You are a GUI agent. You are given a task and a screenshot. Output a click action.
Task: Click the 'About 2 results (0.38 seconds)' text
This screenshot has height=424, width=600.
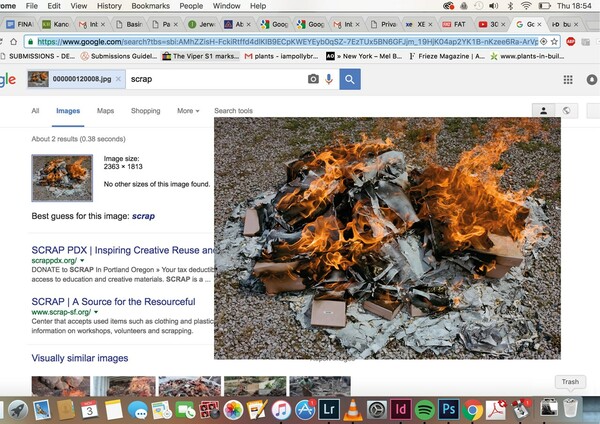78,139
